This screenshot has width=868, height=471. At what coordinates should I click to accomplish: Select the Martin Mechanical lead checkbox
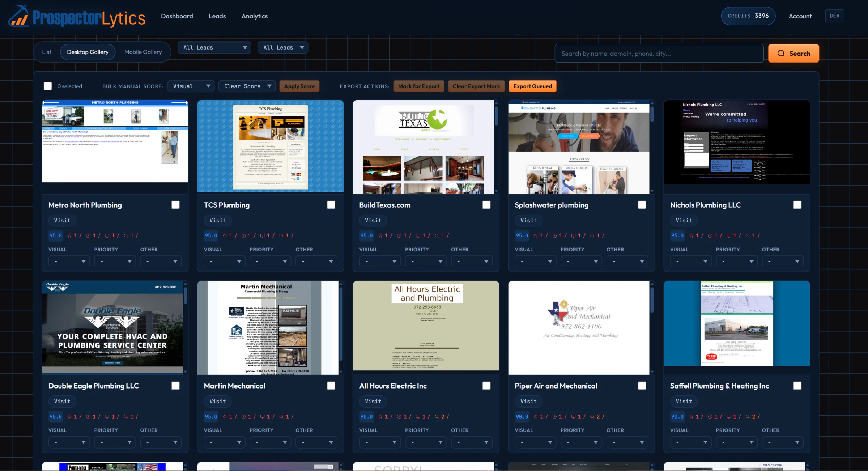331,386
